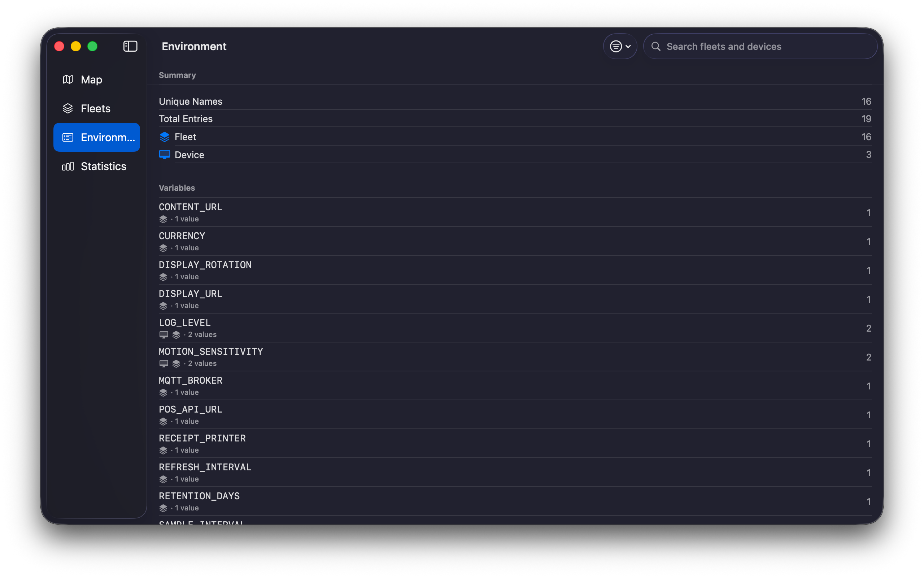This screenshot has width=924, height=578.
Task: Open the RECEIPT_PRINTER variable
Action: (x=515, y=444)
